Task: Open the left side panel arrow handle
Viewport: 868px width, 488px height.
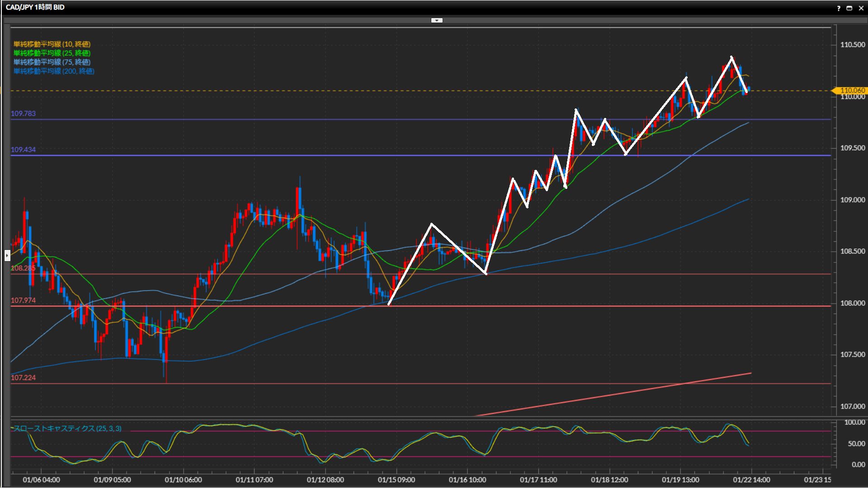Action: [7, 255]
